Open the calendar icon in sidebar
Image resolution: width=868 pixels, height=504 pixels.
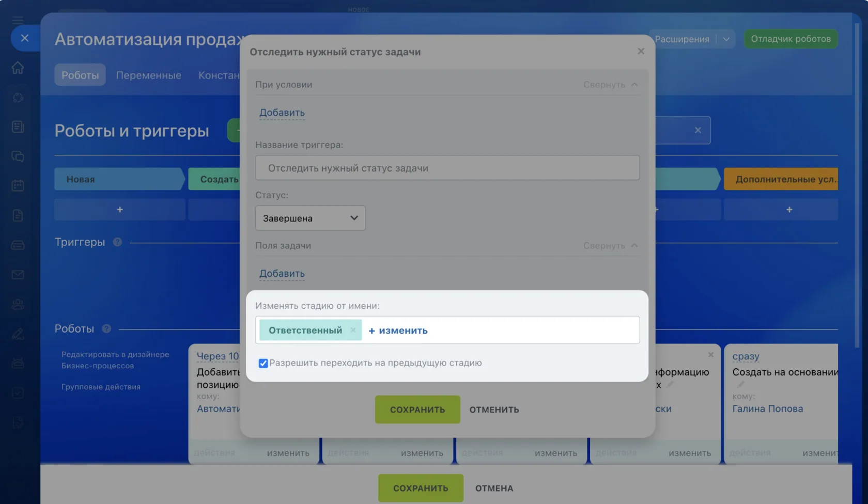(18, 185)
